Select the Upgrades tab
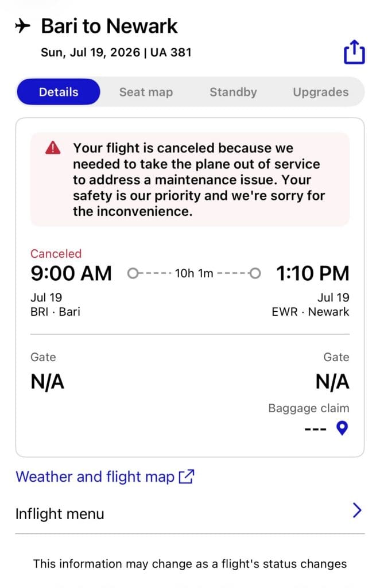The image size is (380, 588). 321,92
